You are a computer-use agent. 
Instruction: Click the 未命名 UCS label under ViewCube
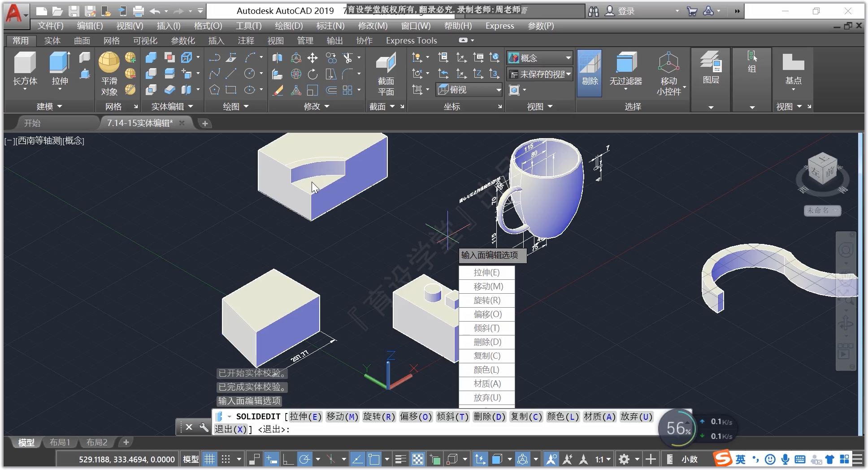pos(822,210)
